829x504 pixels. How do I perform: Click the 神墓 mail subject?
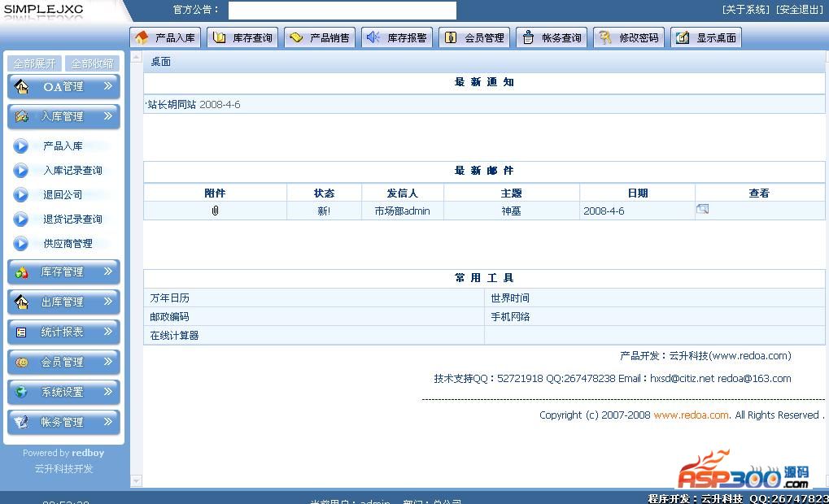tap(511, 211)
